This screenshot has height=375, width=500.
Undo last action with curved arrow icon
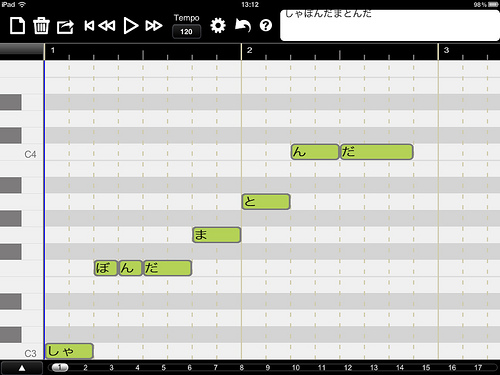pos(243,25)
